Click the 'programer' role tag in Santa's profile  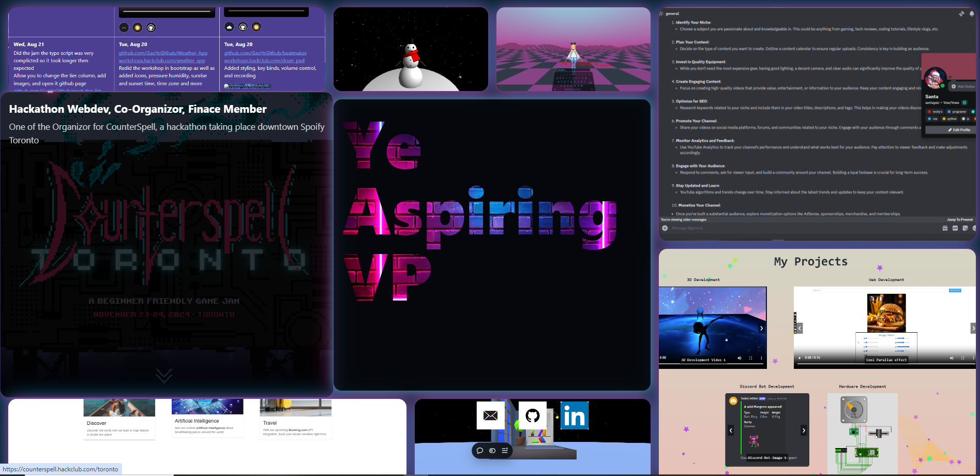(957, 112)
